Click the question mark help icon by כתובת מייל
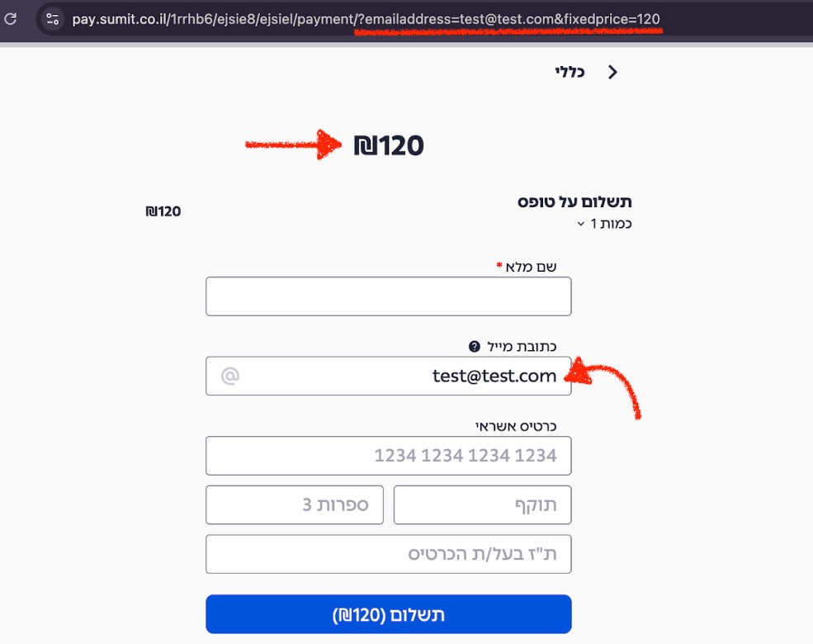Image resolution: width=813 pixels, height=644 pixels. coord(474,347)
